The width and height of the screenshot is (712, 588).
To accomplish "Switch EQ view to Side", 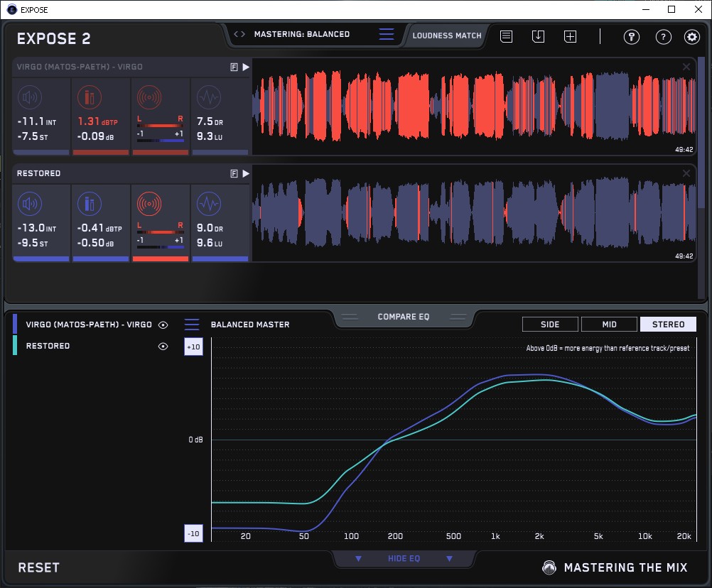I will 550,325.
